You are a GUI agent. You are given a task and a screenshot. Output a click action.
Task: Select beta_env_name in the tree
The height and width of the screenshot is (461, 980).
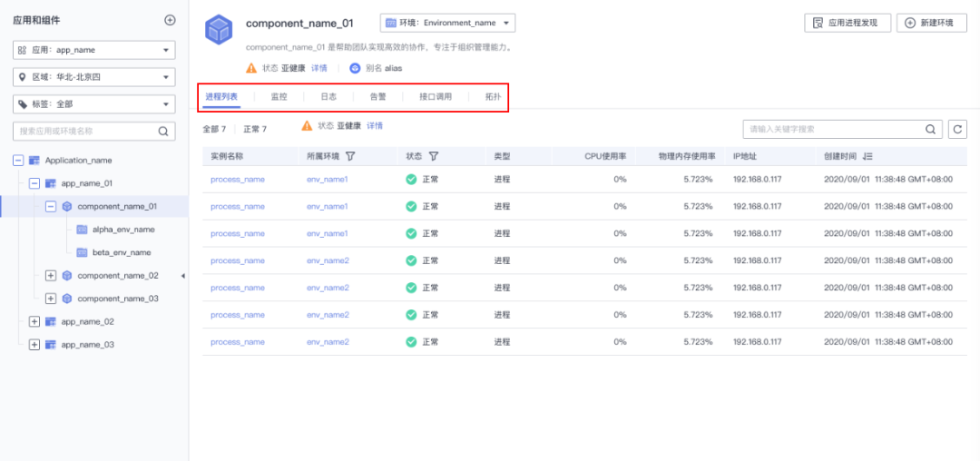point(122,252)
